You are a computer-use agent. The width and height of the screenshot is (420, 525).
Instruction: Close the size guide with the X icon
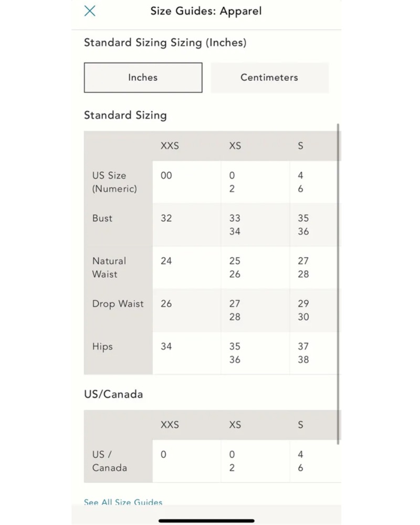[90, 11]
